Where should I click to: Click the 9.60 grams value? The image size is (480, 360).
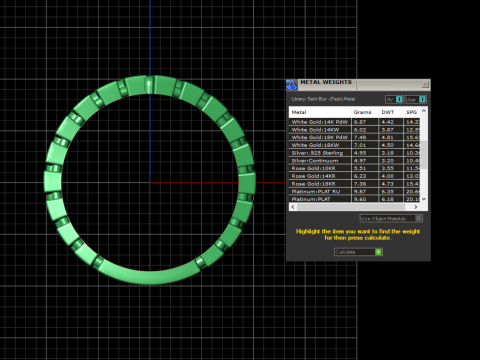360,199
